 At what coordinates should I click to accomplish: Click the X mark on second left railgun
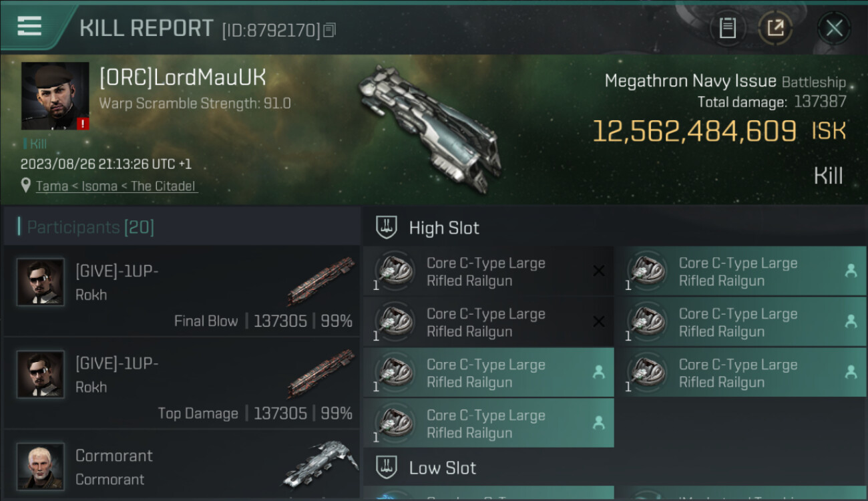[599, 321]
